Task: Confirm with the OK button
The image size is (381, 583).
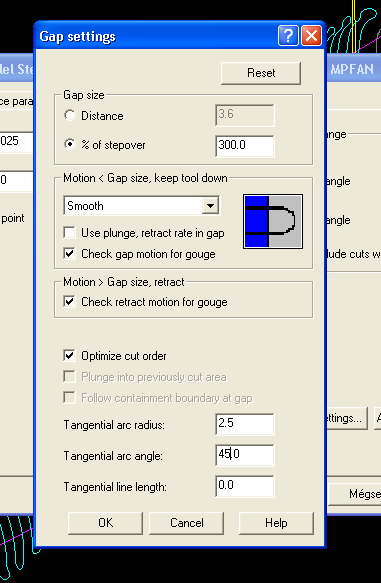Action: (x=106, y=523)
